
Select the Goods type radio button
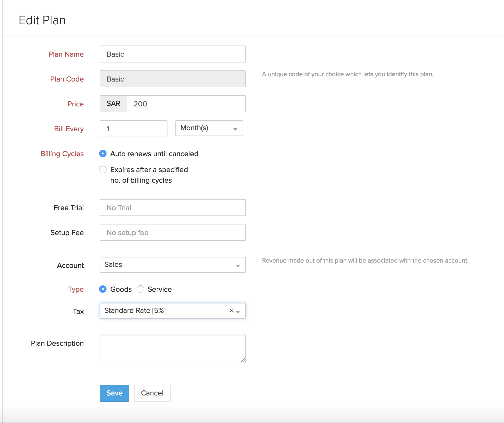pyautogui.click(x=103, y=289)
